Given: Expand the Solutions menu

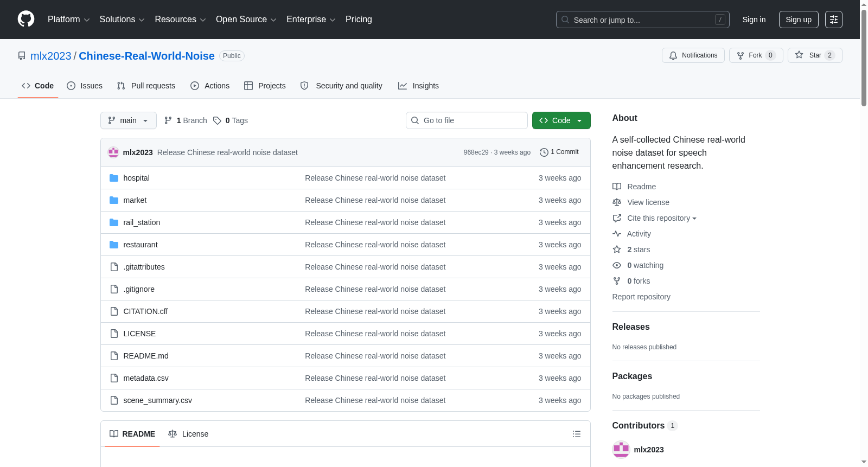Looking at the screenshot, I should 122,20.
